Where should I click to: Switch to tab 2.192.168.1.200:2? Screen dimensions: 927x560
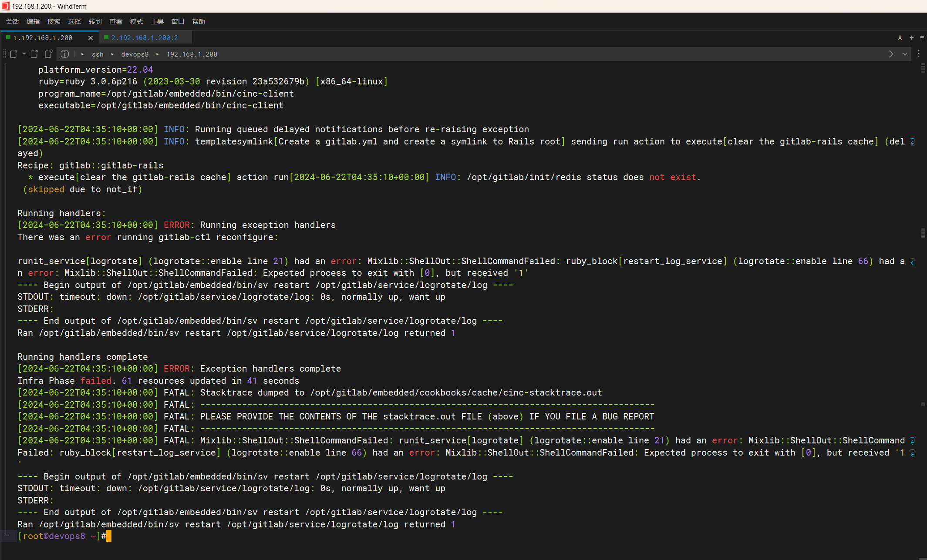coord(145,38)
